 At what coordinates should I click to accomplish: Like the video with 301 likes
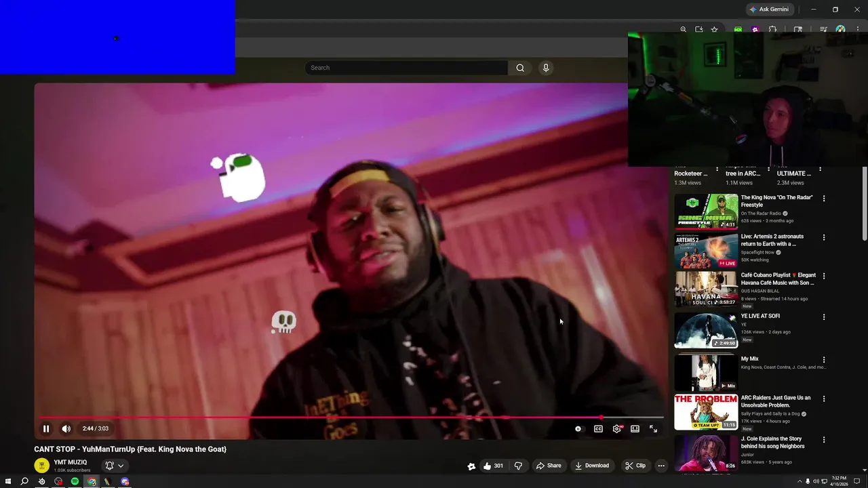(x=493, y=466)
